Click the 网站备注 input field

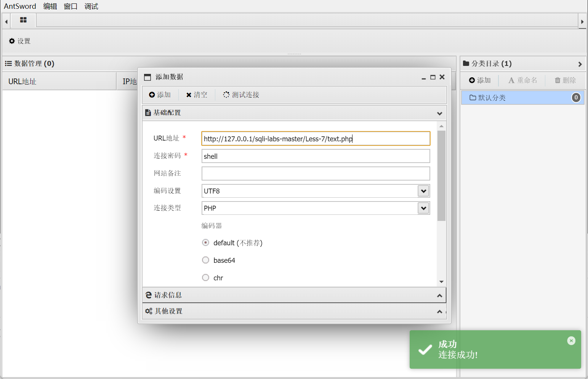(316, 174)
